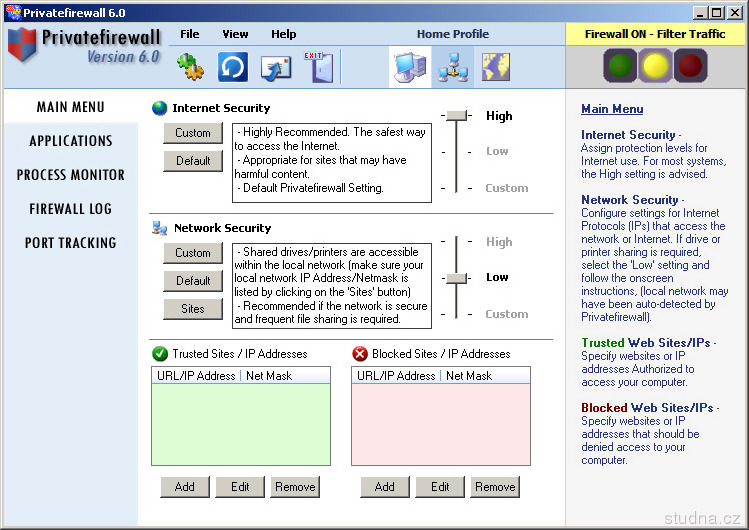Click the Sites button
This screenshot has height=530, width=749.
tap(193, 309)
